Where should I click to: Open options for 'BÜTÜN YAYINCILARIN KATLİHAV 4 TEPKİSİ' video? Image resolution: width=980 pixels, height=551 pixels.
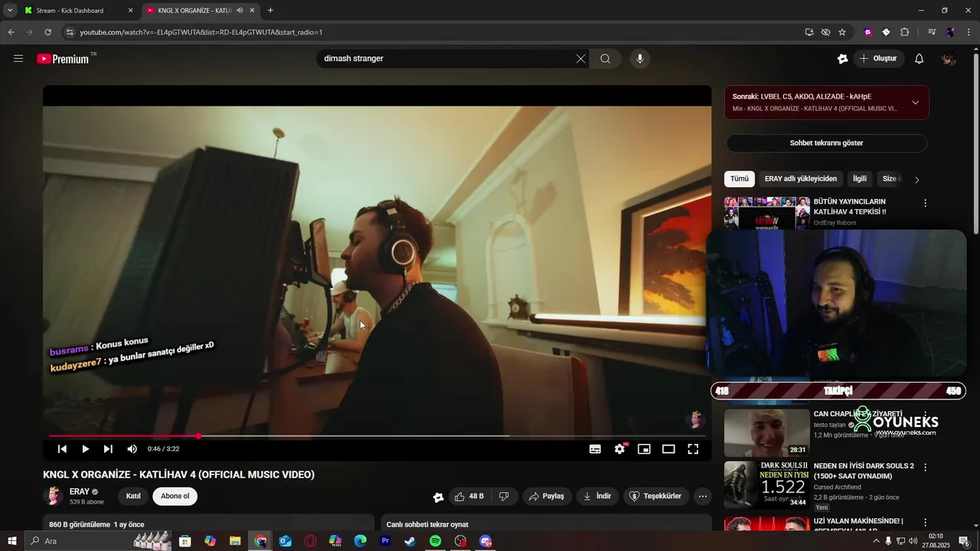(x=925, y=203)
